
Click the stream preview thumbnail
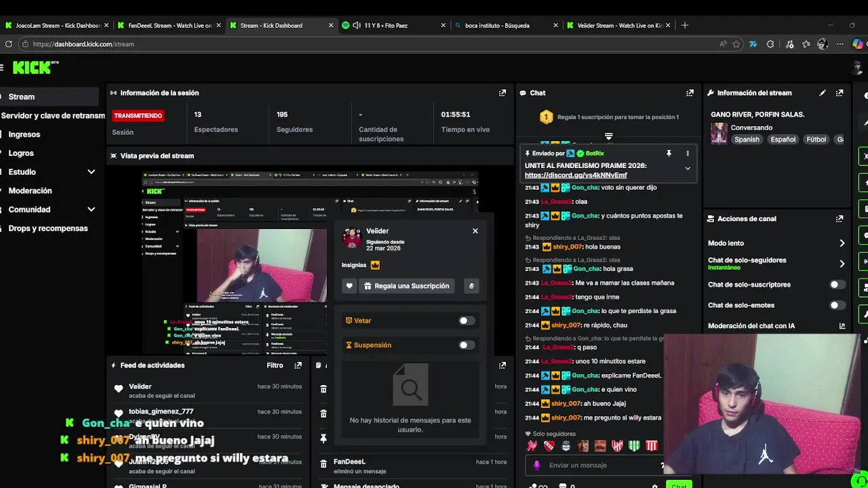coord(310,262)
